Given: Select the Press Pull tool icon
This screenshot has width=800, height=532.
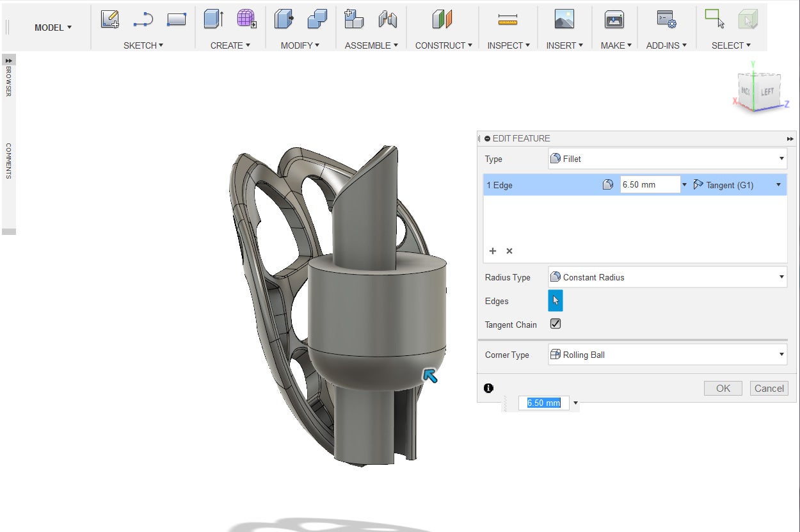Looking at the screenshot, I should 284,20.
